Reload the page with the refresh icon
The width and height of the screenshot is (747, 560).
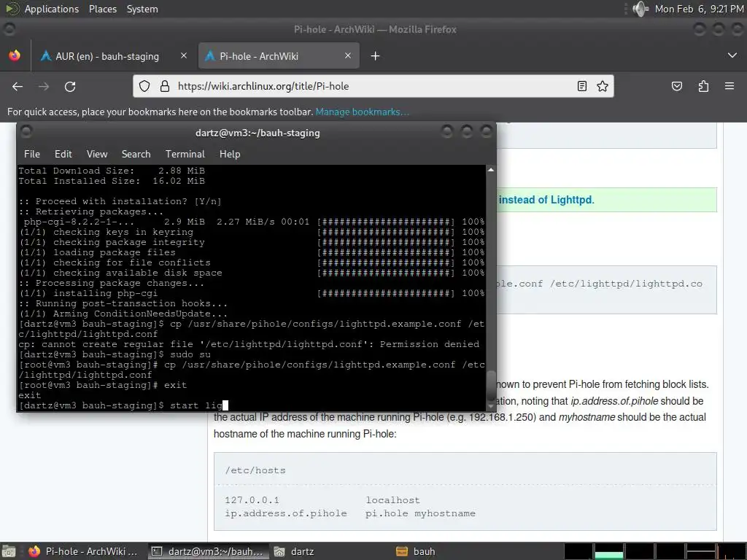tap(70, 86)
